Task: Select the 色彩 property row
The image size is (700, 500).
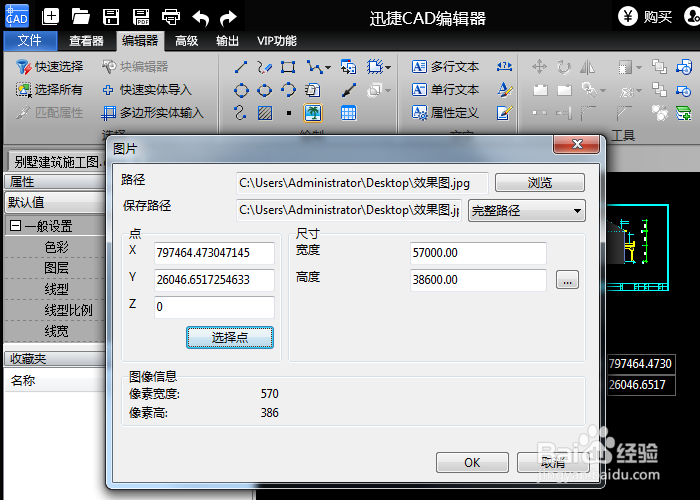Action: pyautogui.click(x=55, y=247)
